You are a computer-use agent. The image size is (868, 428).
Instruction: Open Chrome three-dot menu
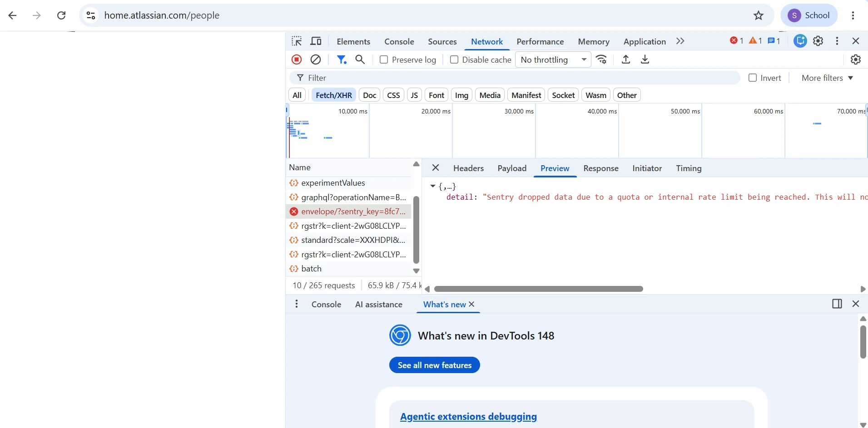pyautogui.click(x=853, y=15)
